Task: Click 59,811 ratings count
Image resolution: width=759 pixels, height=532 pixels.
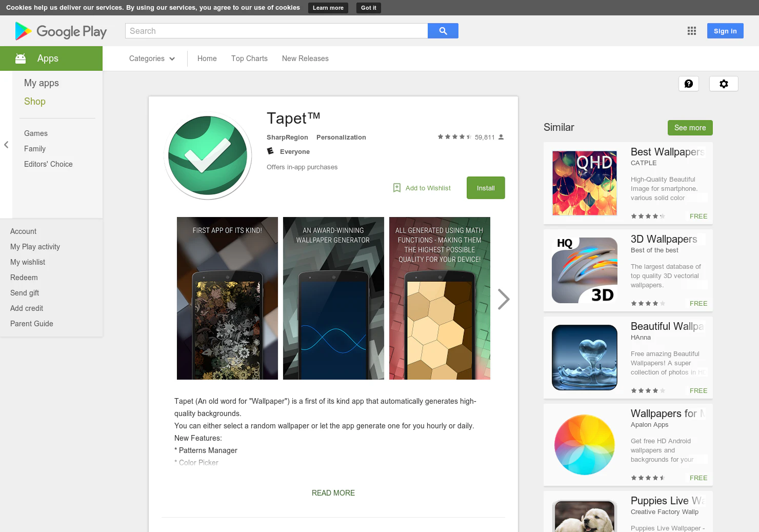Action: click(485, 137)
